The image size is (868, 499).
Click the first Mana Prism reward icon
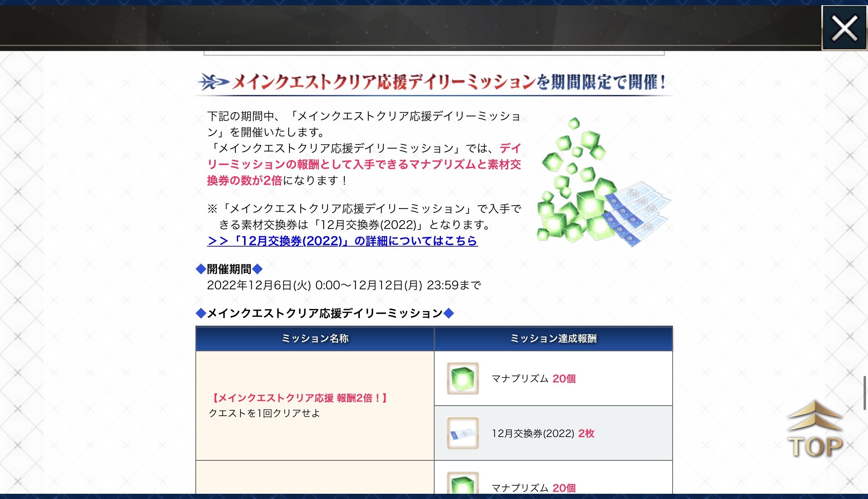(x=463, y=378)
